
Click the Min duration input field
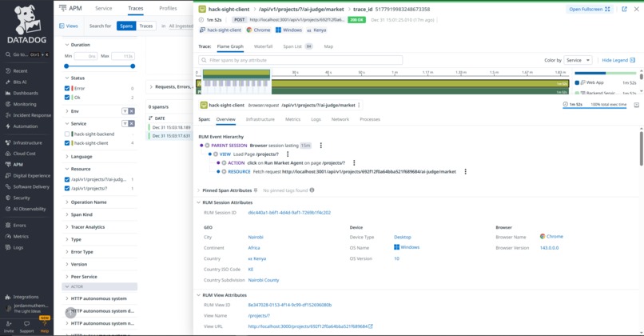point(85,56)
